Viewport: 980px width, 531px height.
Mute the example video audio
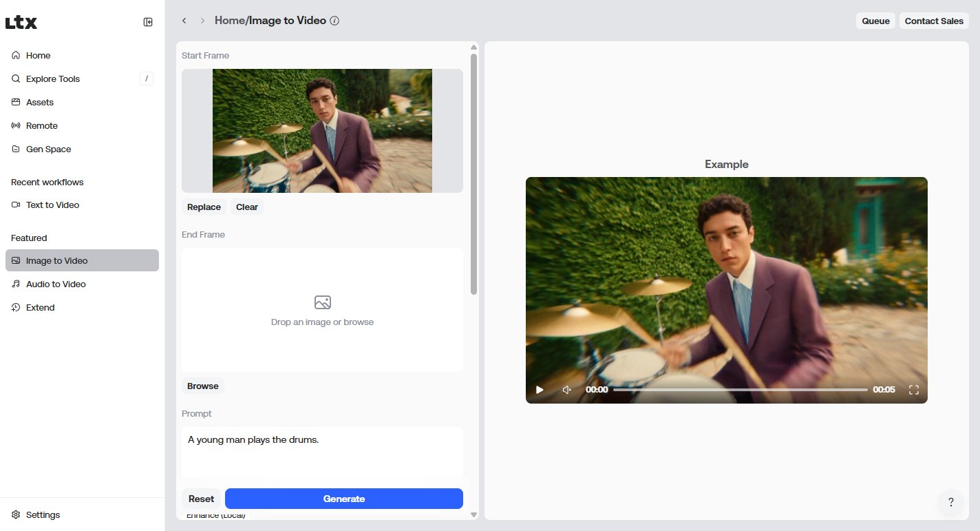566,390
